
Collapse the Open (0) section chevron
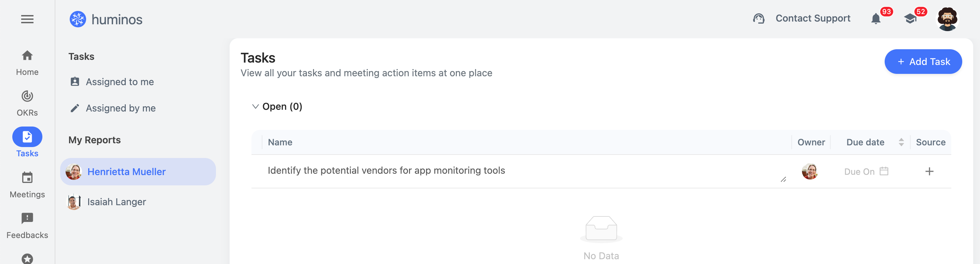tap(256, 107)
